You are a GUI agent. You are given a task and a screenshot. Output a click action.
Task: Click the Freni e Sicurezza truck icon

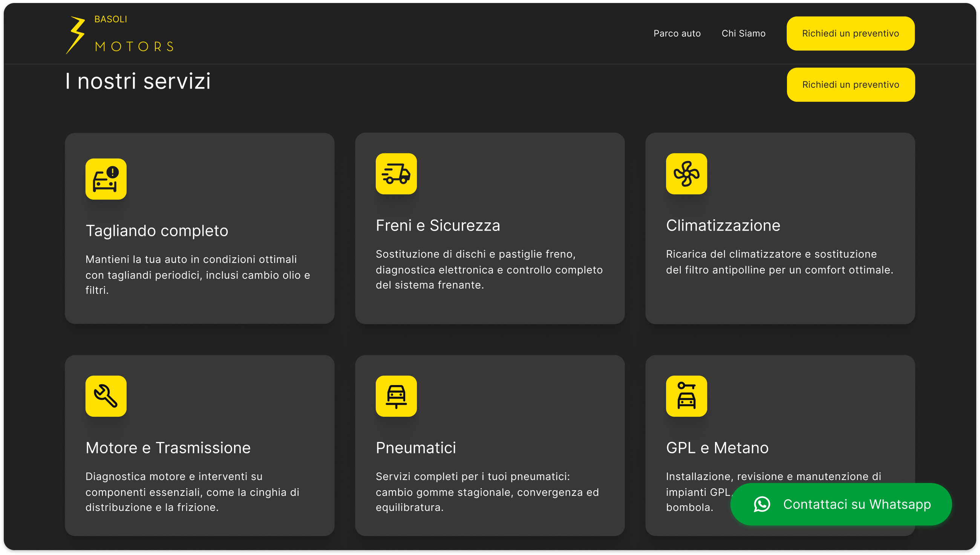point(396,174)
